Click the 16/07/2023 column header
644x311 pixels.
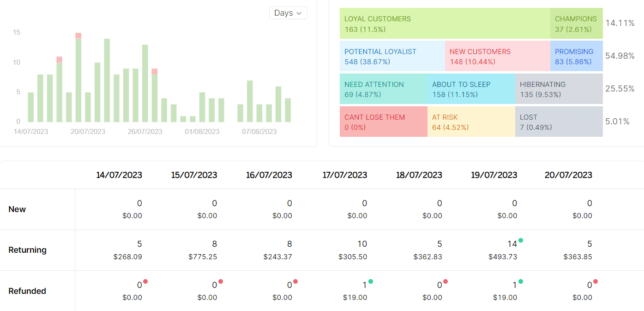[269, 175]
